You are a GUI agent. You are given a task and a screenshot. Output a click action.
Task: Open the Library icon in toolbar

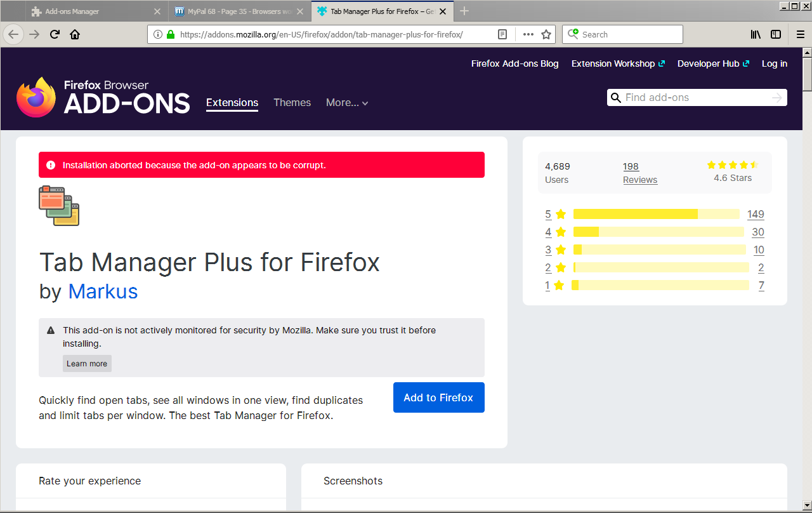(756, 34)
